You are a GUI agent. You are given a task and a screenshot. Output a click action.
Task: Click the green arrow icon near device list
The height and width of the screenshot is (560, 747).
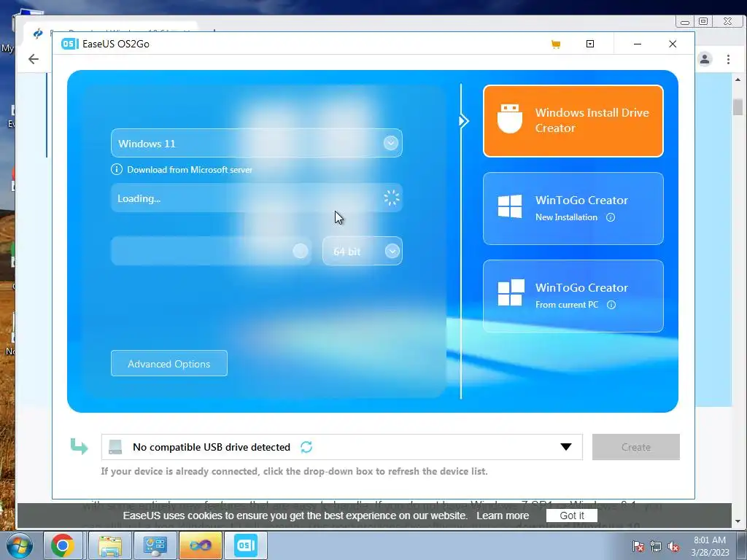tap(79, 446)
